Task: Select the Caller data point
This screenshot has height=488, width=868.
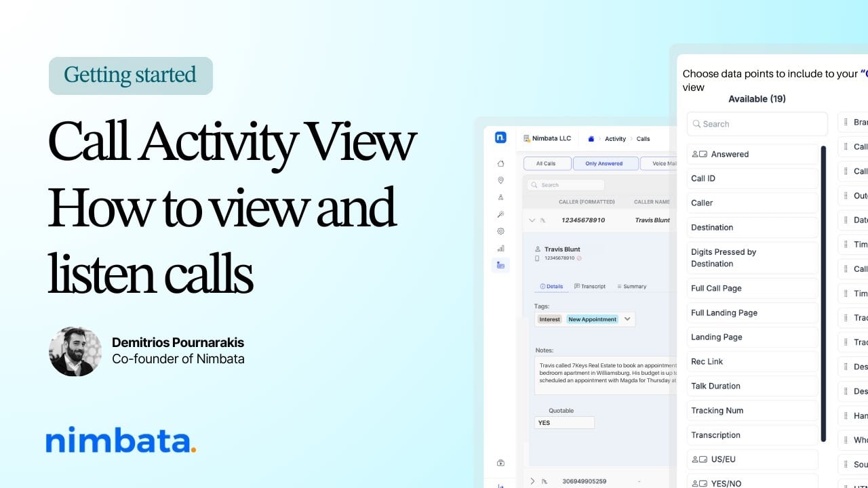Action: 753,203
